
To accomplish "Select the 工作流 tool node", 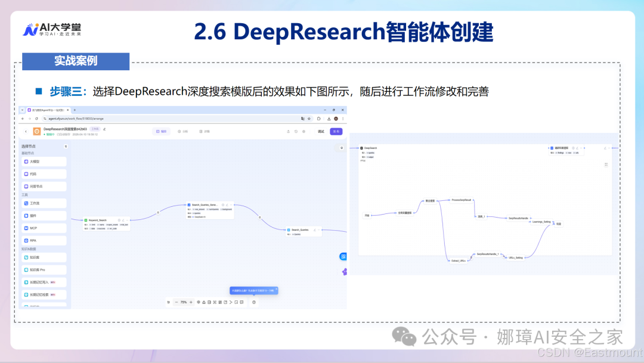I will click(x=44, y=203).
